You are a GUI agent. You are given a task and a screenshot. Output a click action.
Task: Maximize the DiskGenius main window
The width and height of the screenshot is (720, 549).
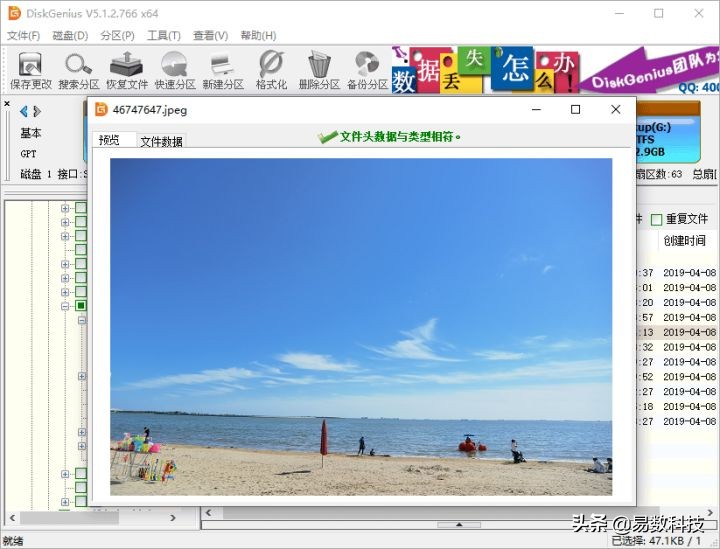(658, 13)
